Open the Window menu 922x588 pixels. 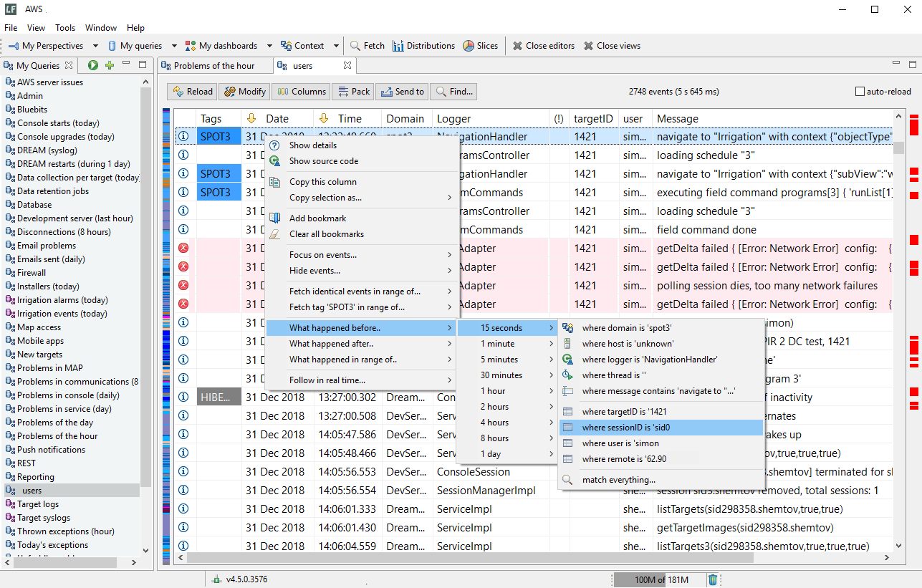[x=101, y=28]
